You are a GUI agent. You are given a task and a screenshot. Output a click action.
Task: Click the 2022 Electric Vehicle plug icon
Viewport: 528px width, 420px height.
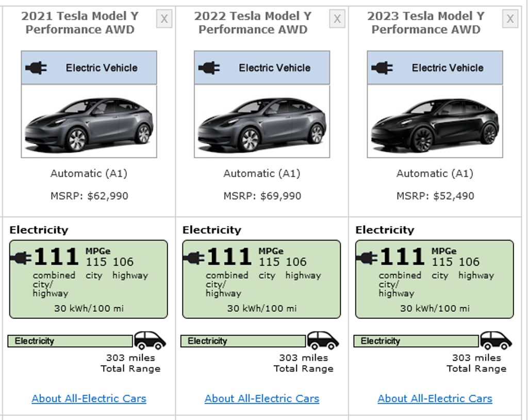[209, 68]
